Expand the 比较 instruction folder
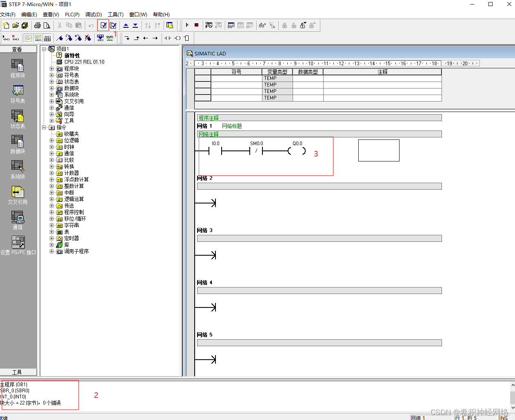Viewport: 515px width, 420px height. pos(52,160)
